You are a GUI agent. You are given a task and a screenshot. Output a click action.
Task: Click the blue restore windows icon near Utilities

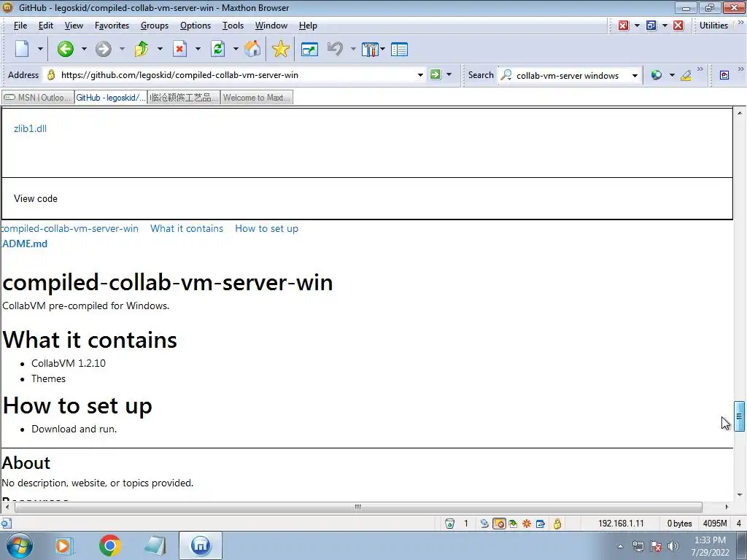click(x=651, y=26)
